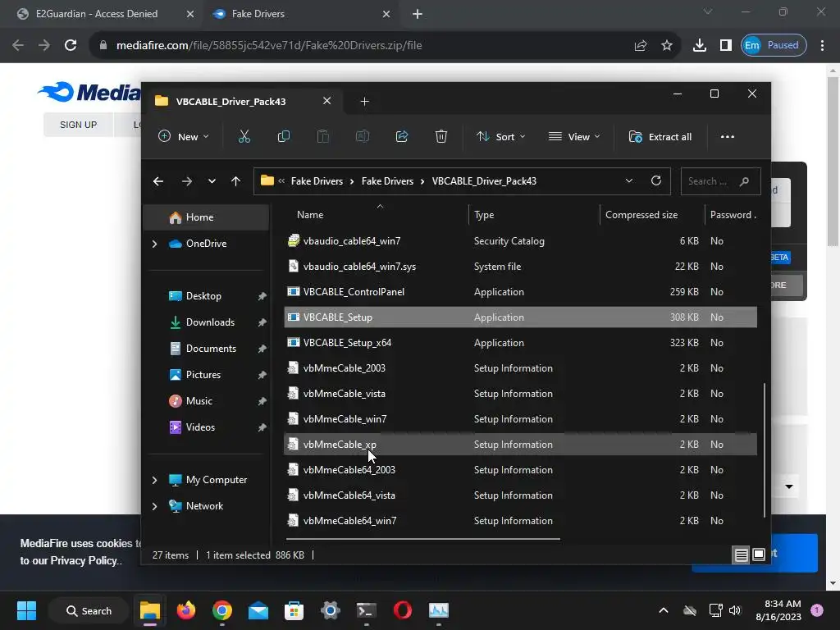The height and width of the screenshot is (630, 840).
Task: Go forward in File Explorer
Action: 187,181
